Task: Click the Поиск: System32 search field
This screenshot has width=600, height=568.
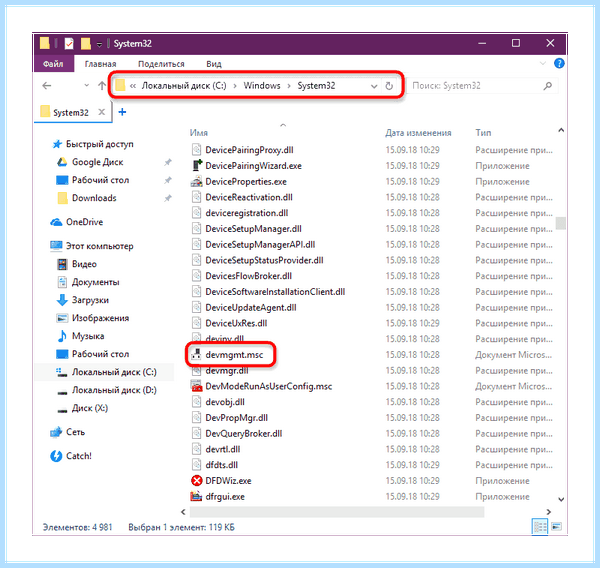Action: tap(476, 86)
